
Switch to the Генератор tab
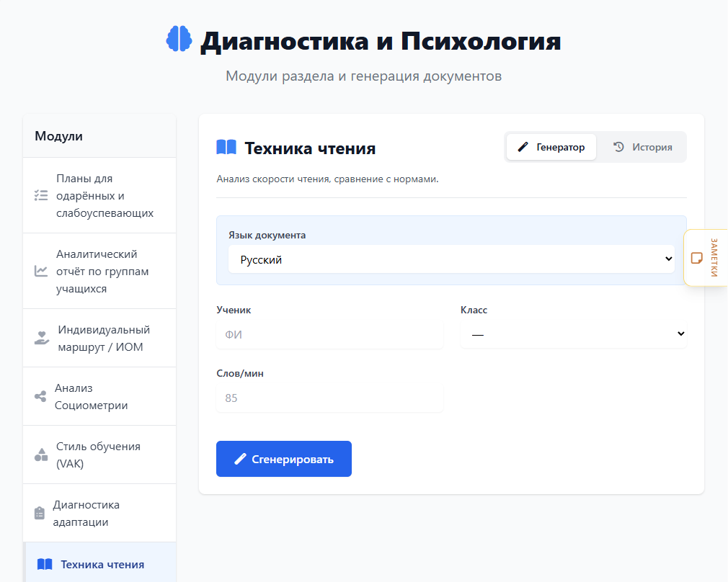tap(551, 147)
